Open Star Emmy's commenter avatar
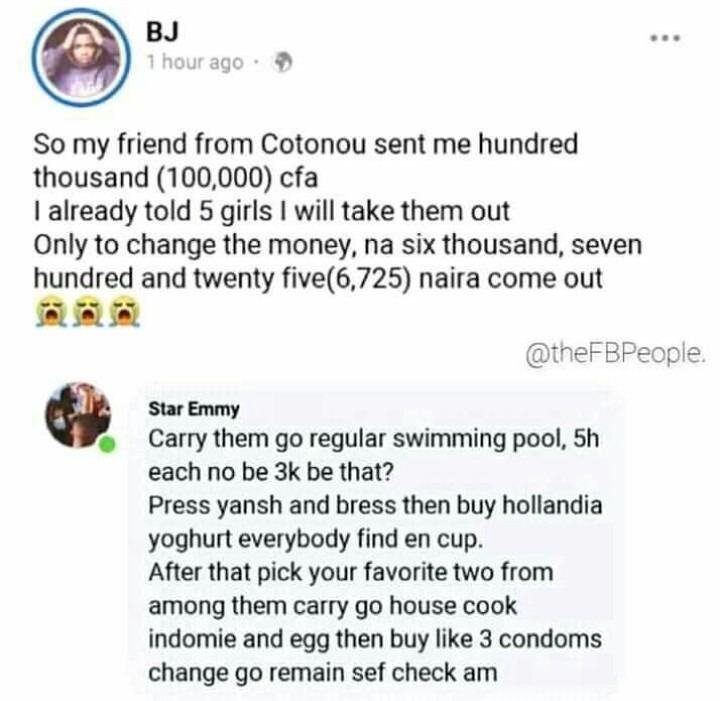Image resolution: width=720 pixels, height=701 pixels. pos(78,415)
